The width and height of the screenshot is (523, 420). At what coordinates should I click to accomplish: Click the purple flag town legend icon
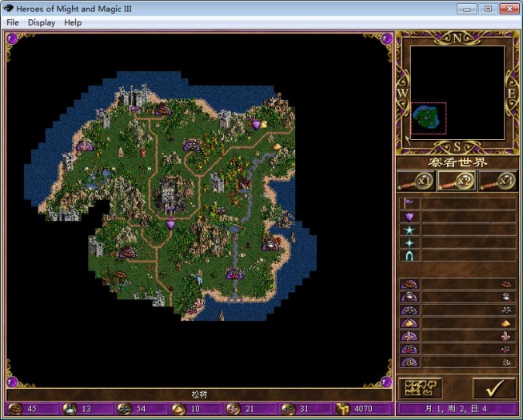click(409, 203)
